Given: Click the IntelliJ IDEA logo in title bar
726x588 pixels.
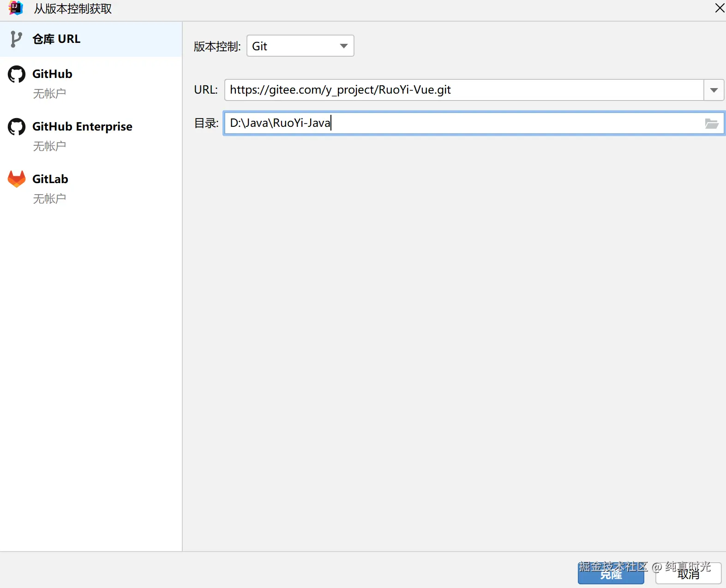Looking at the screenshot, I should (x=16, y=8).
